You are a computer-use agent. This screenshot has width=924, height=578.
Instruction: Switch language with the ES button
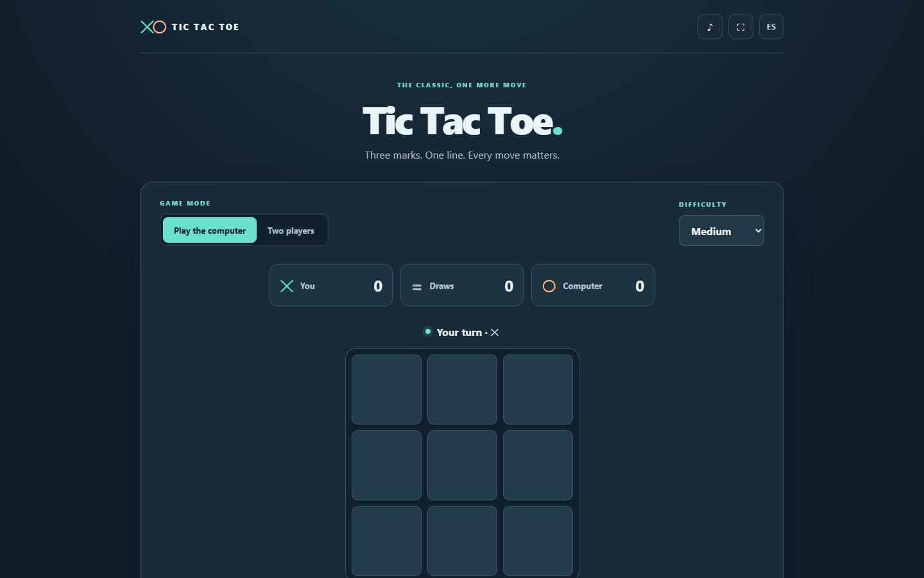pos(771,27)
